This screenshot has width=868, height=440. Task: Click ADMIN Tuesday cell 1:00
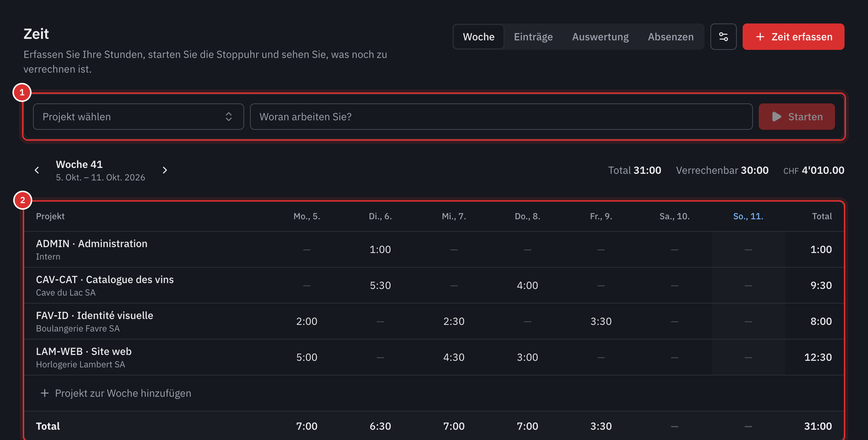pos(380,249)
